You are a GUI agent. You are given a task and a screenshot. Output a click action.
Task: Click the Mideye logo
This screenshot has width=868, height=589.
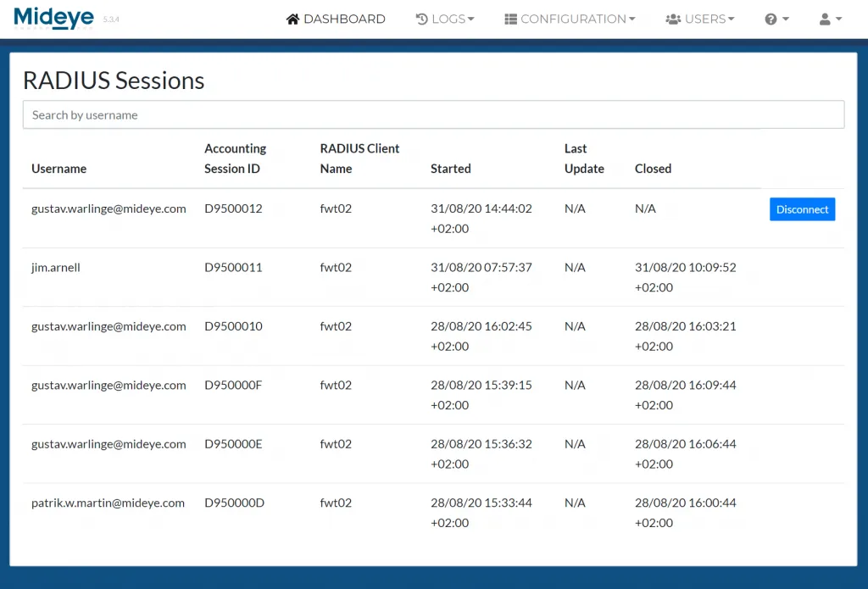pyautogui.click(x=53, y=17)
